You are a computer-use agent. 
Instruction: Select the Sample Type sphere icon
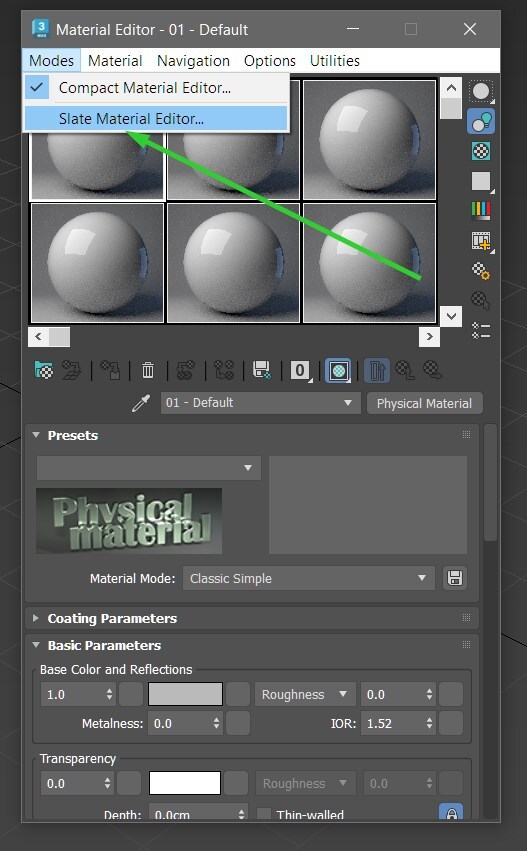coord(481,91)
